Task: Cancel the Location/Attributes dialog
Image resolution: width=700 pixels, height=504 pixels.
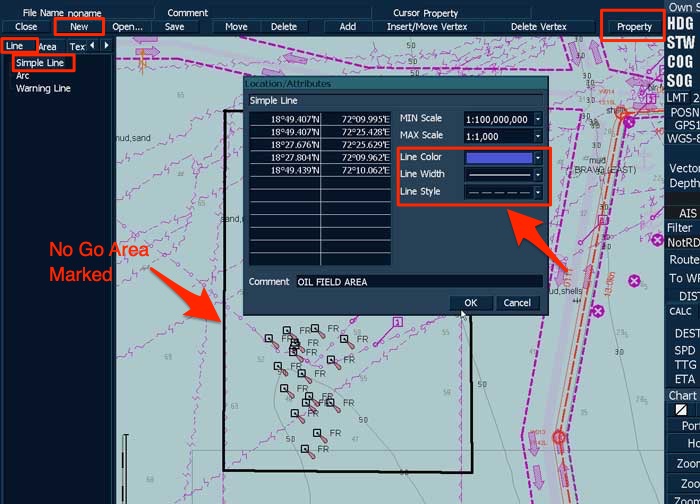Action: click(517, 303)
